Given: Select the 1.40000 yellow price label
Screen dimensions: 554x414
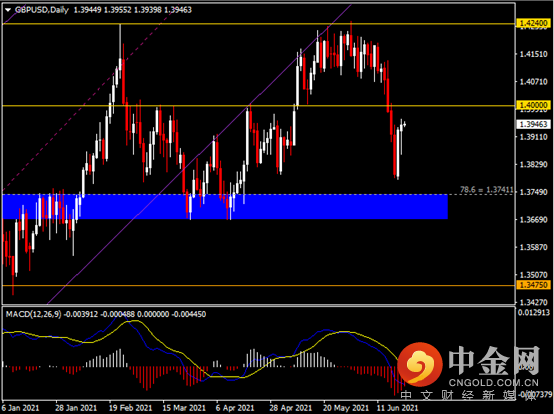Looking at the screenshot, I should pyautogui.click(x=534, y=105).
